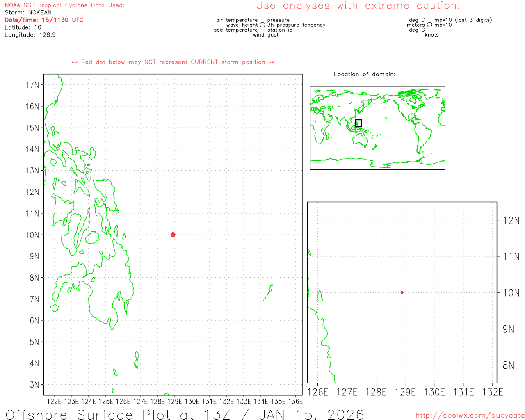Click the red dot position disclaimer text
Image resolution: width=525 pixels, height=420 pixels.
[173, 62]
